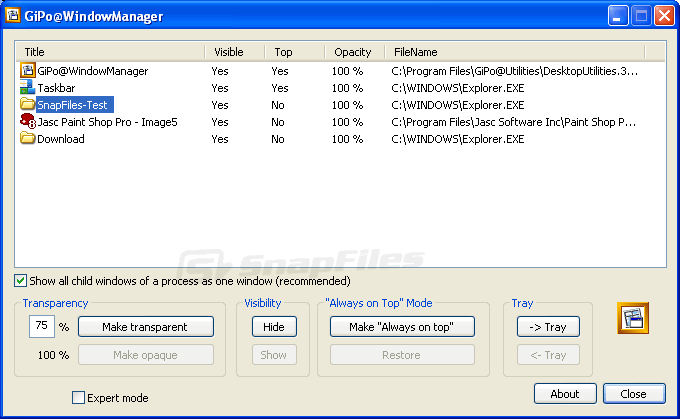Click the DesktopUtilities file path cell
Image resolution: width=680 pixels, height=419 pixels.
(514, 71)
